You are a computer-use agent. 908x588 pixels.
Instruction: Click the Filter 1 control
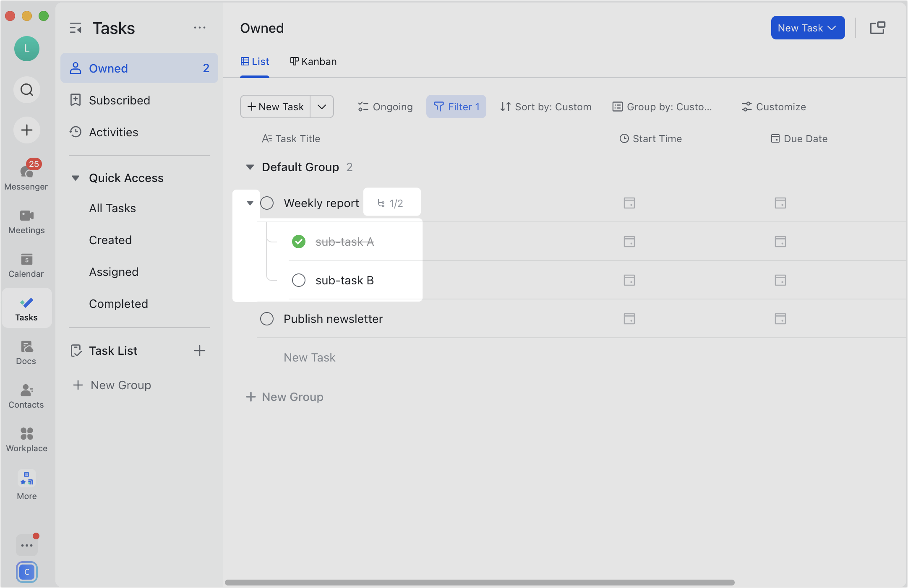pyautogui.click(x=457, y=107)
